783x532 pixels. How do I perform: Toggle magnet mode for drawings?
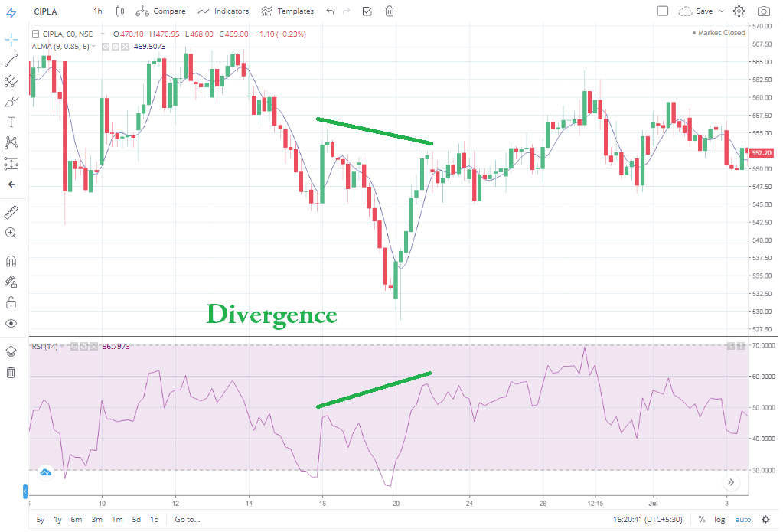[x=11, y=261]
